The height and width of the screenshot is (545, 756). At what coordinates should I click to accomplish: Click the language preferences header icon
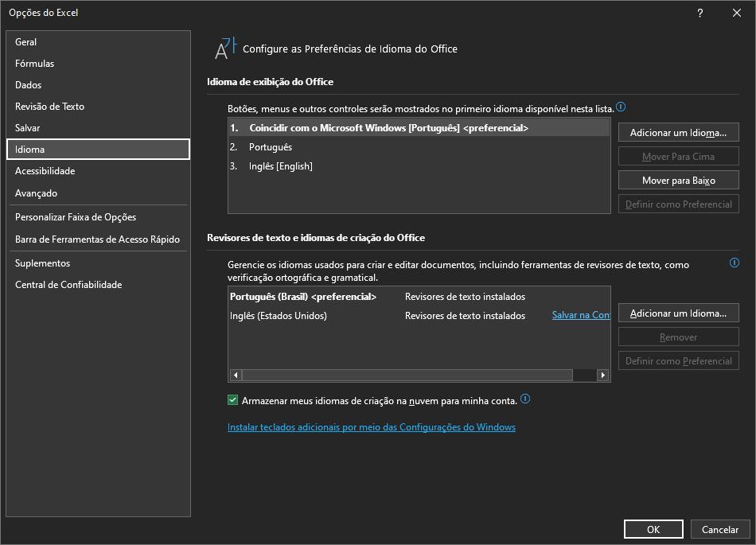click(226, 49)
